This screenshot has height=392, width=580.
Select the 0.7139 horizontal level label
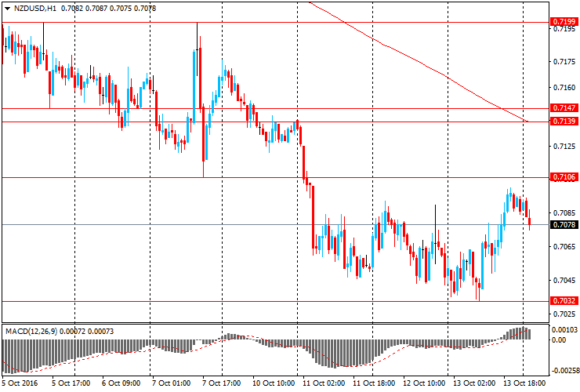coord(564,122)
